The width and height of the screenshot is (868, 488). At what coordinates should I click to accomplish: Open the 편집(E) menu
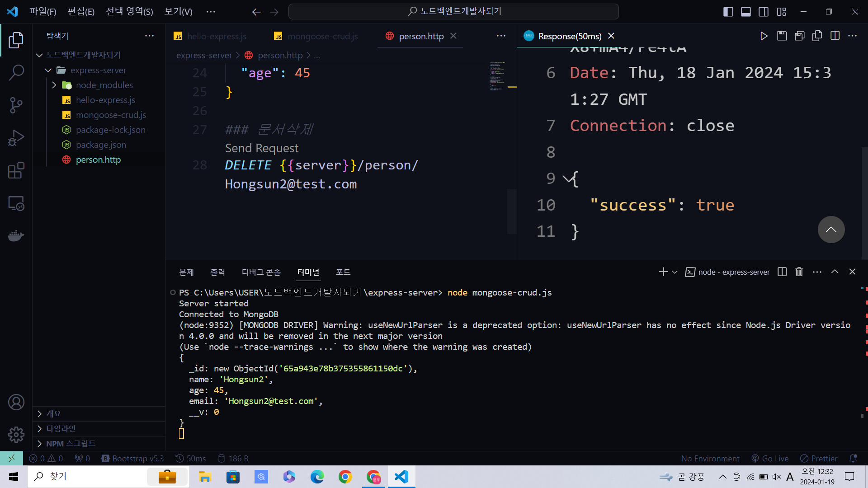point(81,12)
